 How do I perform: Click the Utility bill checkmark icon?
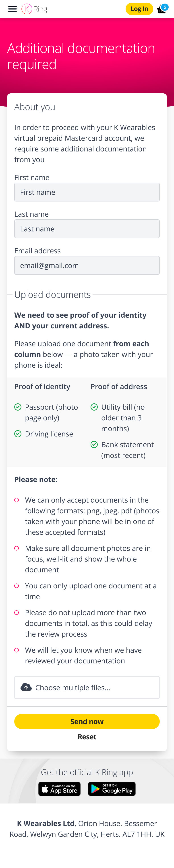[x=94, y=407]
